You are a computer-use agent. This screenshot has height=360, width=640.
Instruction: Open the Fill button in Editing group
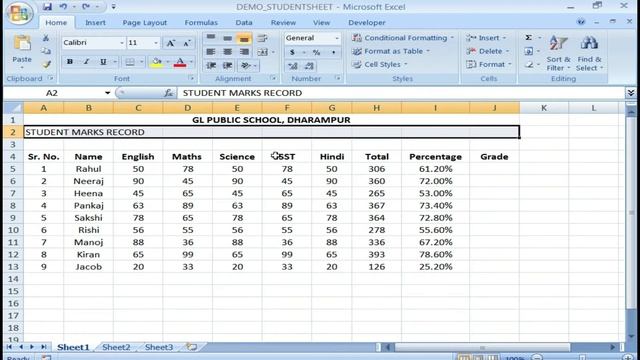tap(529, 51)
